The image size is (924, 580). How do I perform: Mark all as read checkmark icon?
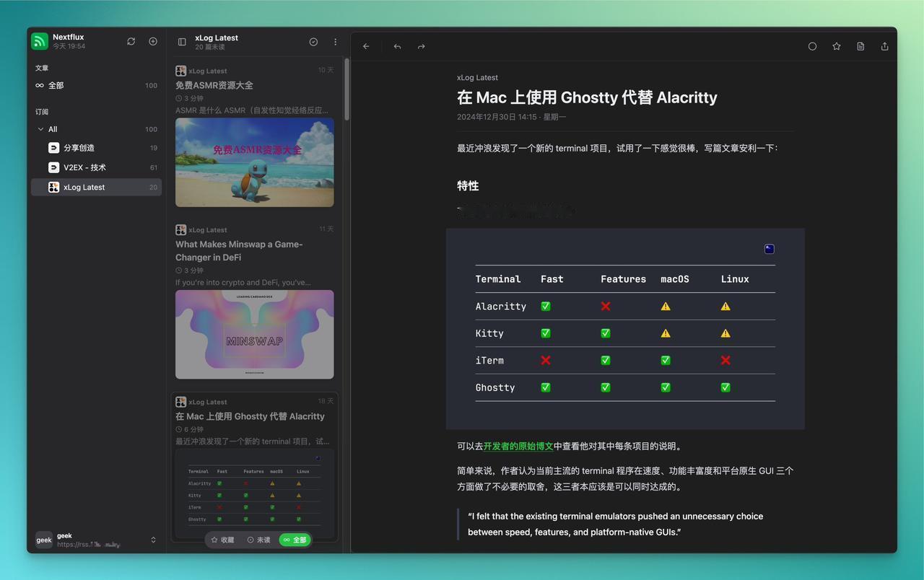click(313, 42)
